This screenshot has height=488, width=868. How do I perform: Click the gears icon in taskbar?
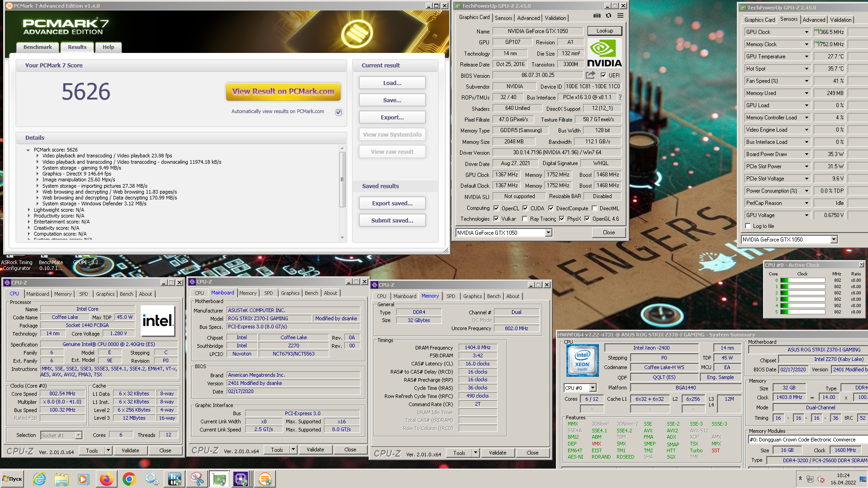pyautogui.click(x=152, y=479)
